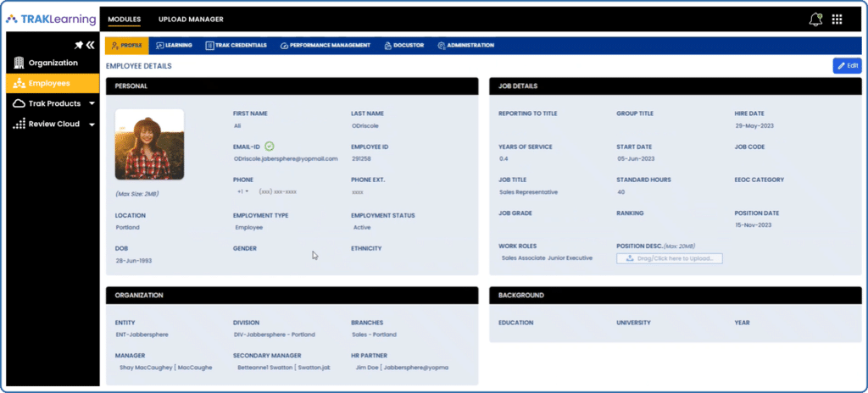Viewport: 868px width, 393px height.
Task: Click the Organization building icon
Action: click(19, 63)
